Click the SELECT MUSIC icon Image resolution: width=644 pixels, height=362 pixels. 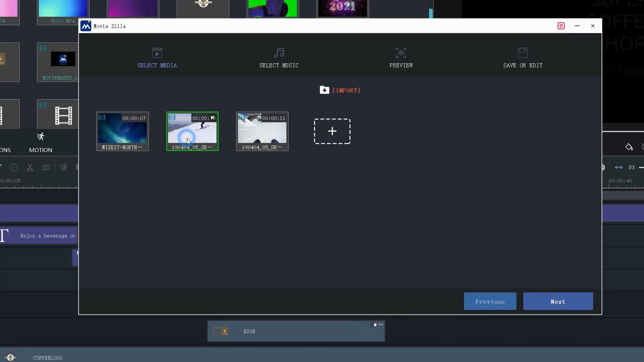click(x=279, y=53)
